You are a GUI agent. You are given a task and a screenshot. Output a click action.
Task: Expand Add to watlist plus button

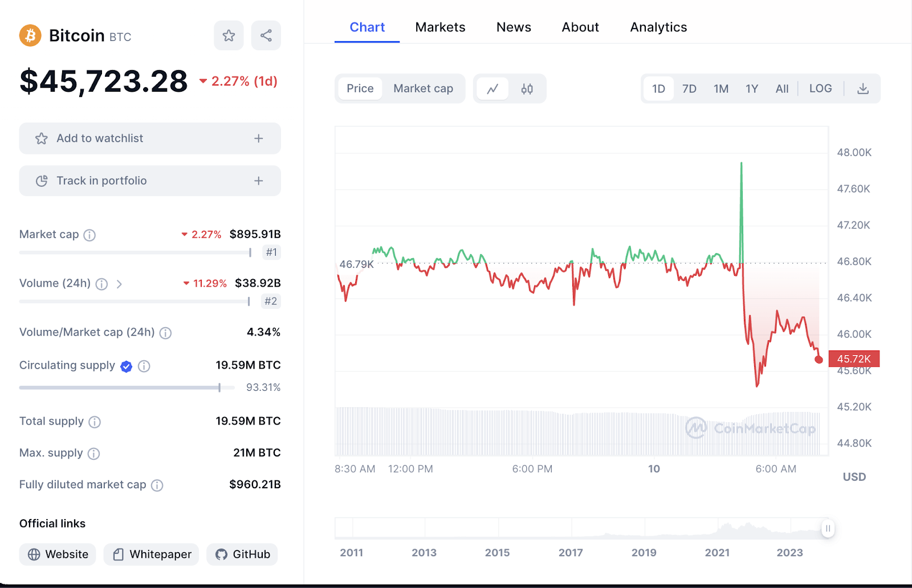(x=258, y=138)
